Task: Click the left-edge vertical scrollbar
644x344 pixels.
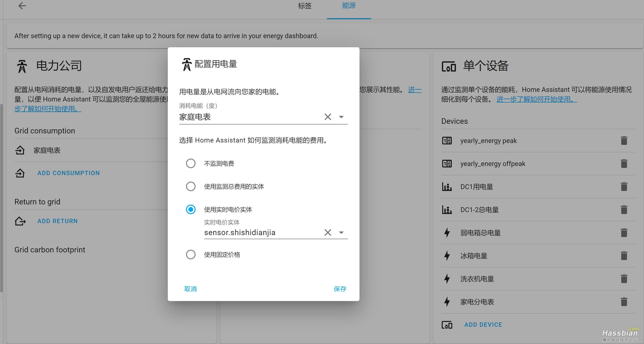Action: coord(1,198)
